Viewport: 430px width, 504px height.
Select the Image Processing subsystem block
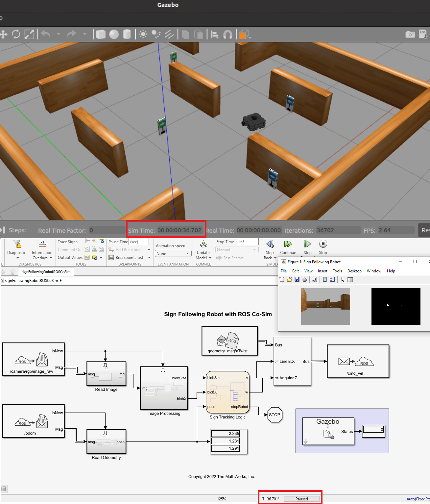tap(164, 388)
